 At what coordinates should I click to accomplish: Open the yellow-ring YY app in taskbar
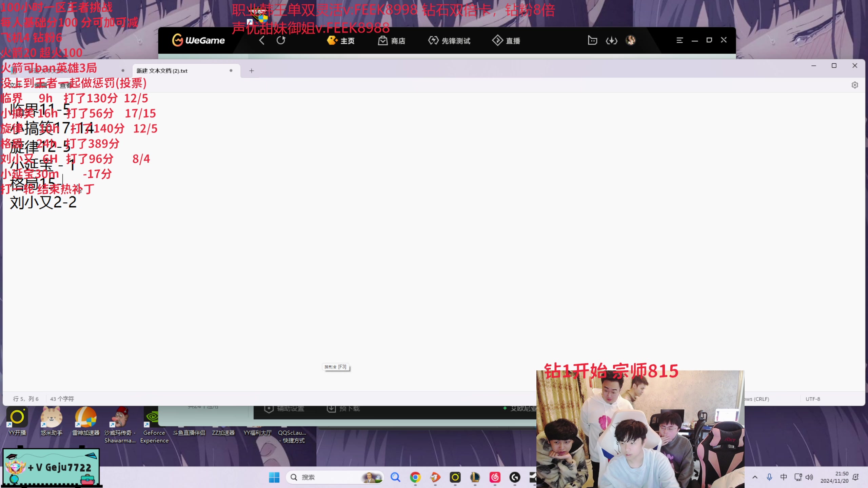point(455,477)
